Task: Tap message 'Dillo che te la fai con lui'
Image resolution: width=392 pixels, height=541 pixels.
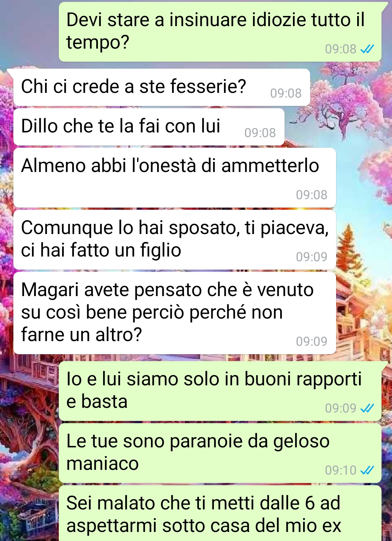Action: (x=149, y=127)
